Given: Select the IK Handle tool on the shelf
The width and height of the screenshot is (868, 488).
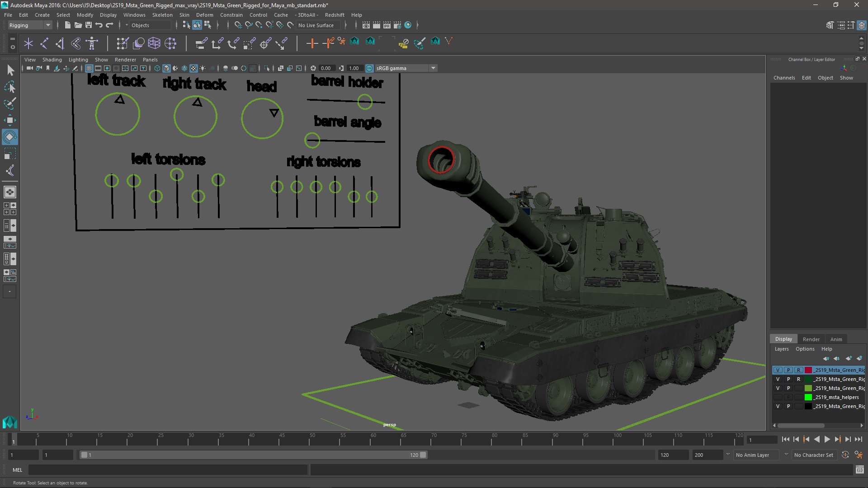Looking at the screenshot, I should tap(60, 43).
